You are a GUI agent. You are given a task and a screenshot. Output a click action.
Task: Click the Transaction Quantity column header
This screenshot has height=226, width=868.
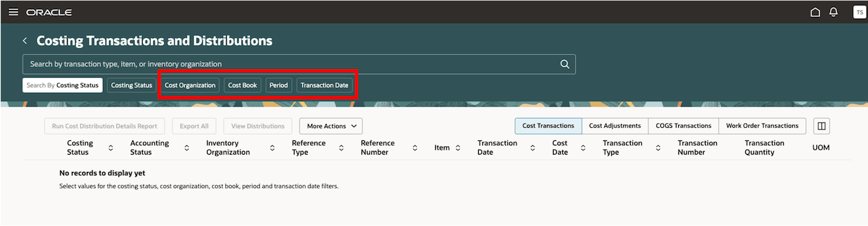pos(764,148)
